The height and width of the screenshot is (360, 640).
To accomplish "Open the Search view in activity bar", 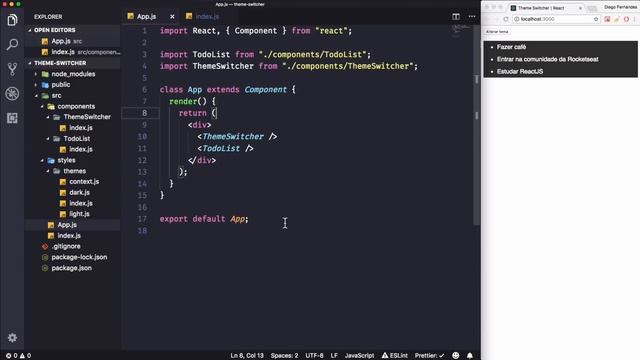I will (12, 44).
